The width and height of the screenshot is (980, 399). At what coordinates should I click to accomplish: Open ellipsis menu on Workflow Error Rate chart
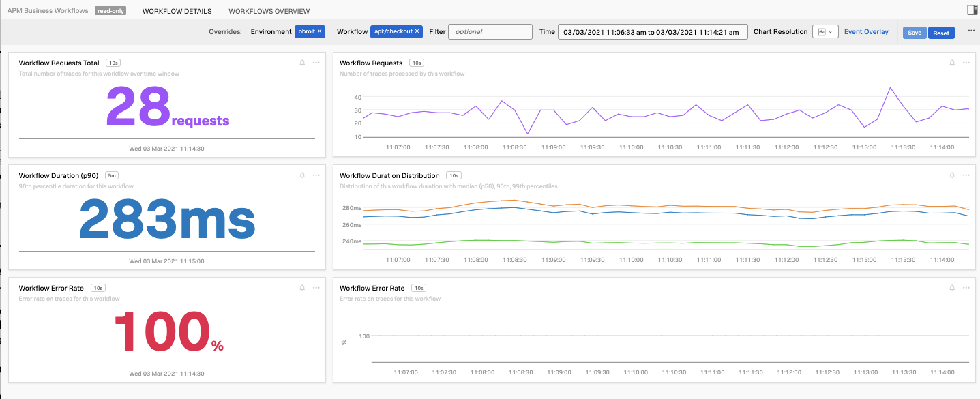coord(966,289)
